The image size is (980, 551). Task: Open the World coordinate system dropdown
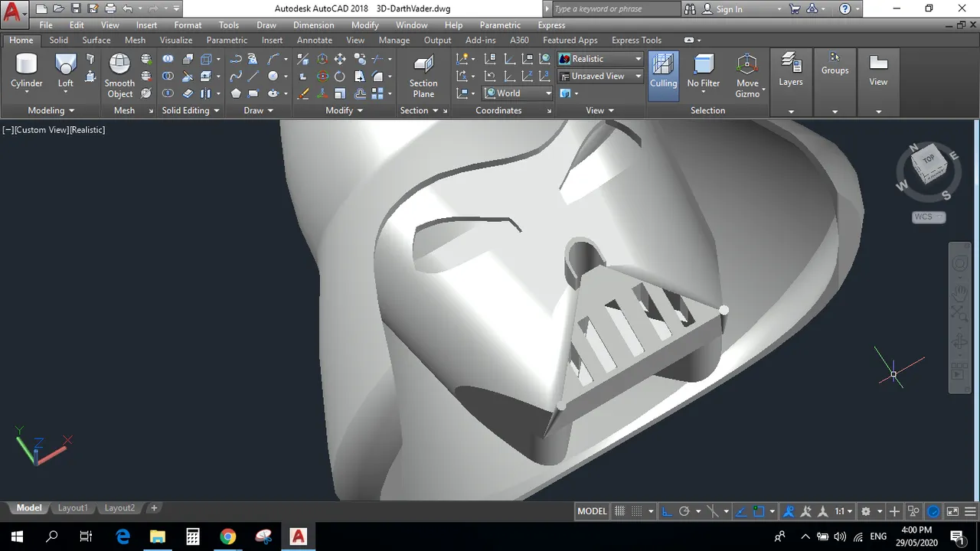click(x=518, y=93)
